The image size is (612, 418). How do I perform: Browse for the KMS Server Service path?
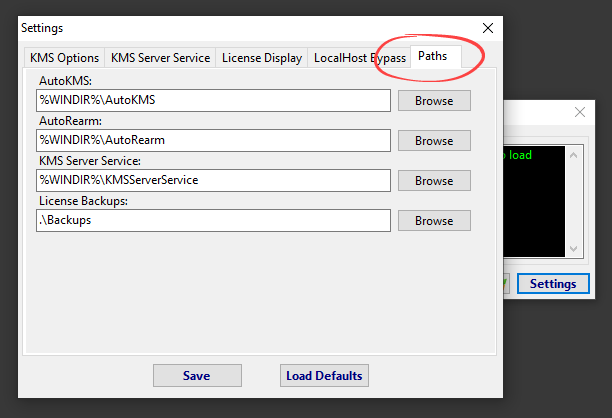coord(434,181)
